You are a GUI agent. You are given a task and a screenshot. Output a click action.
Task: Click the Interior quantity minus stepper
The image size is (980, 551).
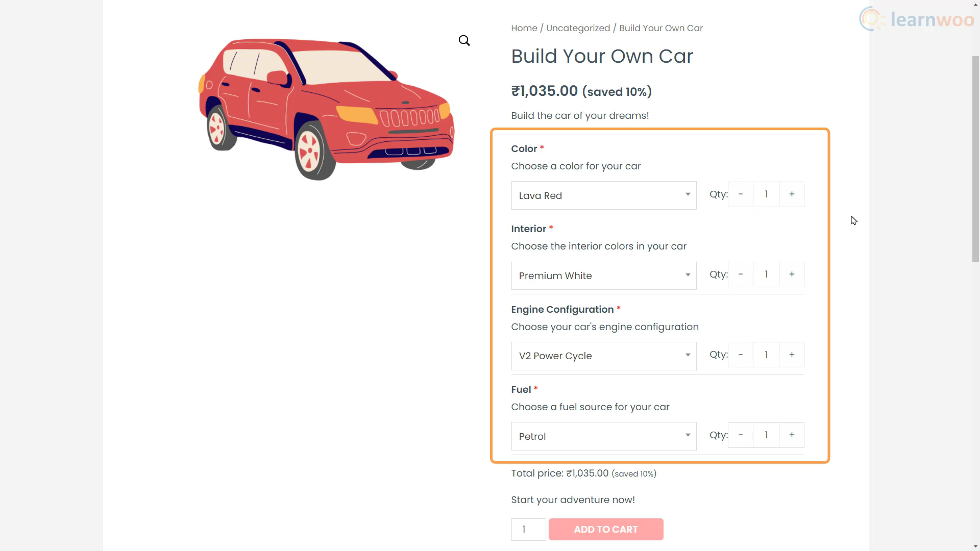click(741, 274)
